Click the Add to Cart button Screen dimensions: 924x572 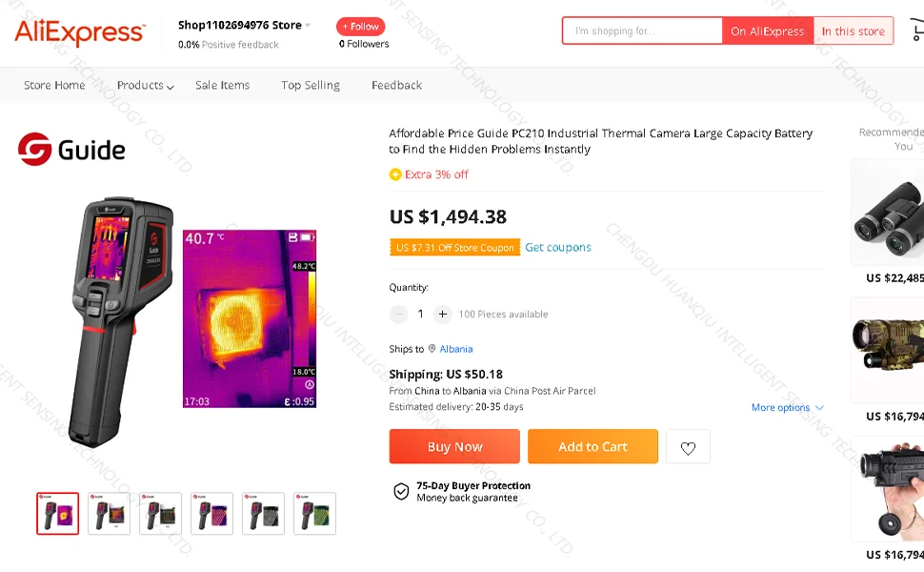(593, 446)
